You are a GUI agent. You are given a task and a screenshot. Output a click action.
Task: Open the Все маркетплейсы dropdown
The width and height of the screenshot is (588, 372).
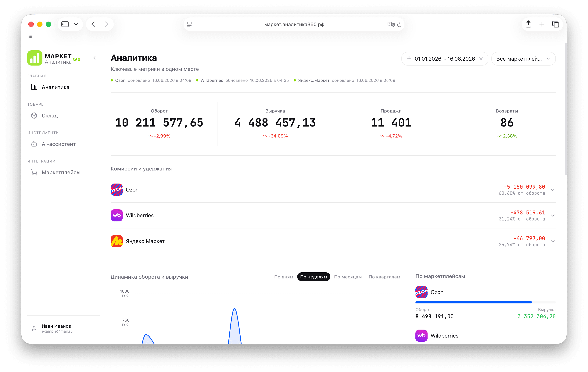[x=523, y=59]
